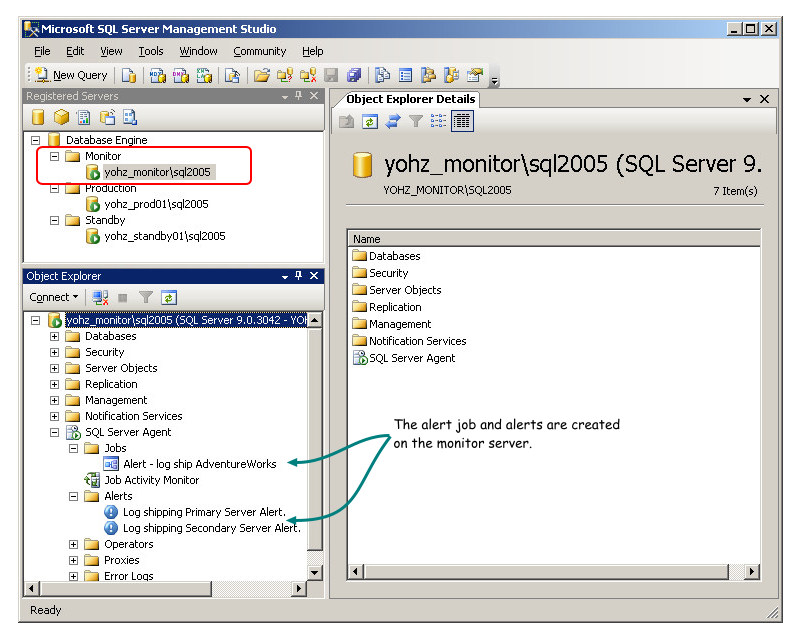Click the Database Engine Query toolbar icon

tap(129, 75)
